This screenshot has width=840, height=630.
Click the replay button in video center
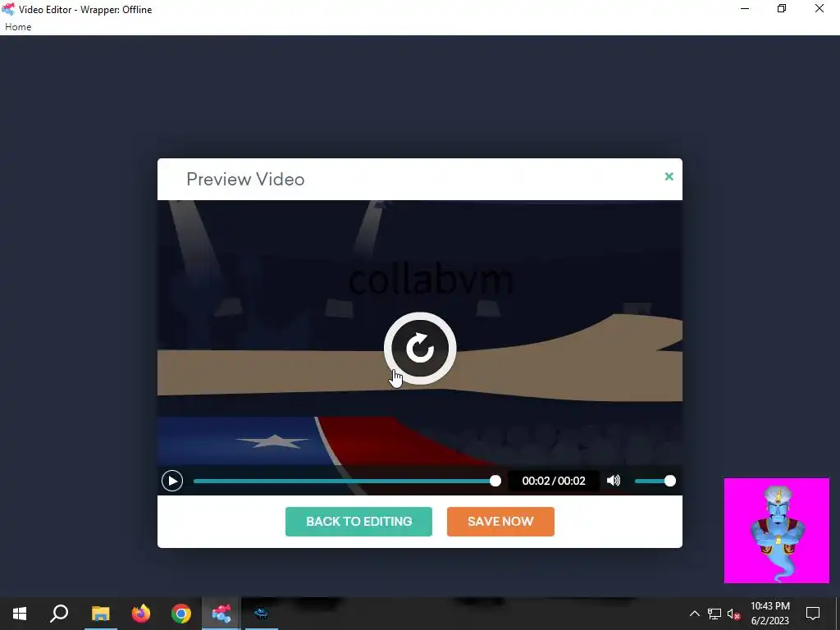(420, 348)
